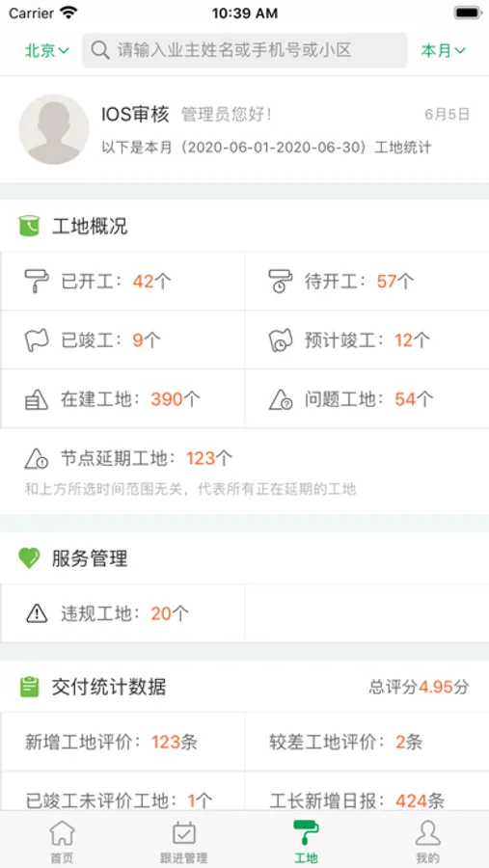
Task: Tap the green heart icon at 服务管理
Action: click(x=29, y=558)
